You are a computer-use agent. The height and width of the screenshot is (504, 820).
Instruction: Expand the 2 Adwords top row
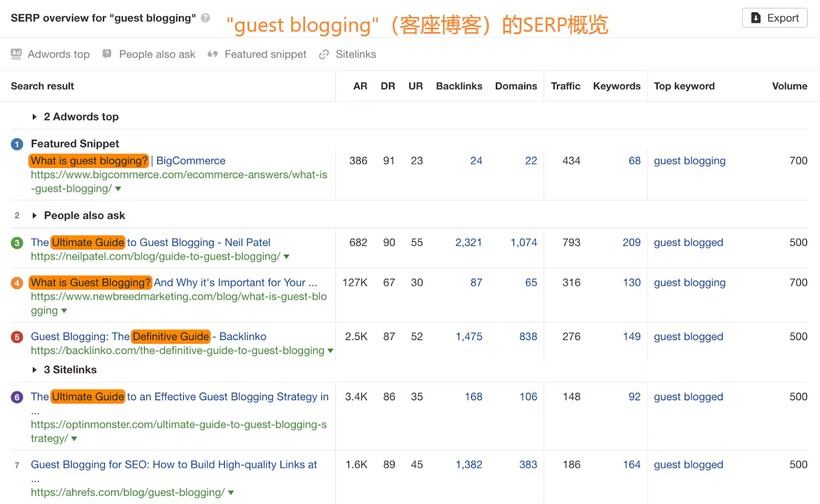(x=34, y=117)
